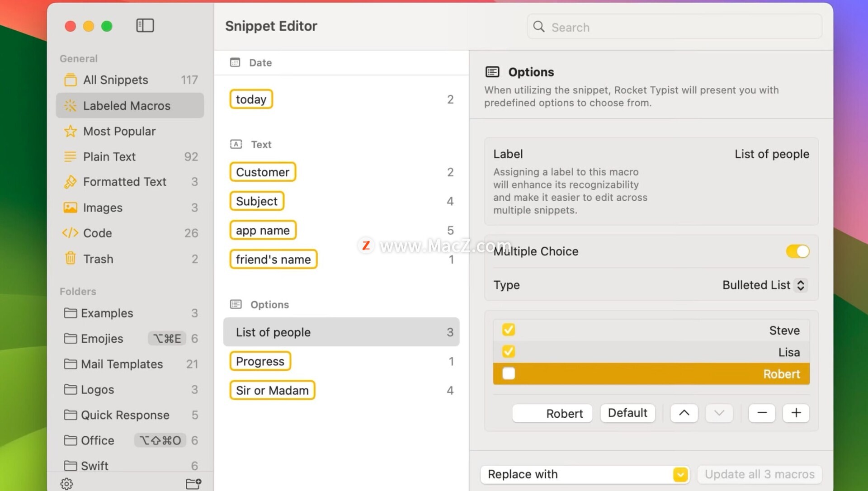The width and height of the screenshot is (868, 491).
Task: Expand the Replace with dropdown arrow
Action: (680, 474)
